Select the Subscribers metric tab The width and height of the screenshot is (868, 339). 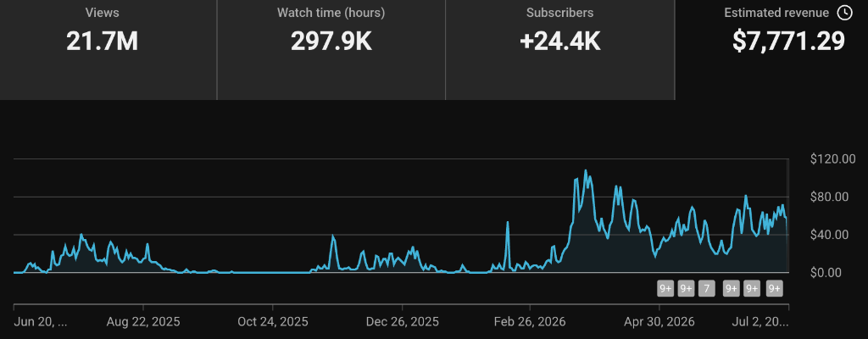tap(559, 50)
